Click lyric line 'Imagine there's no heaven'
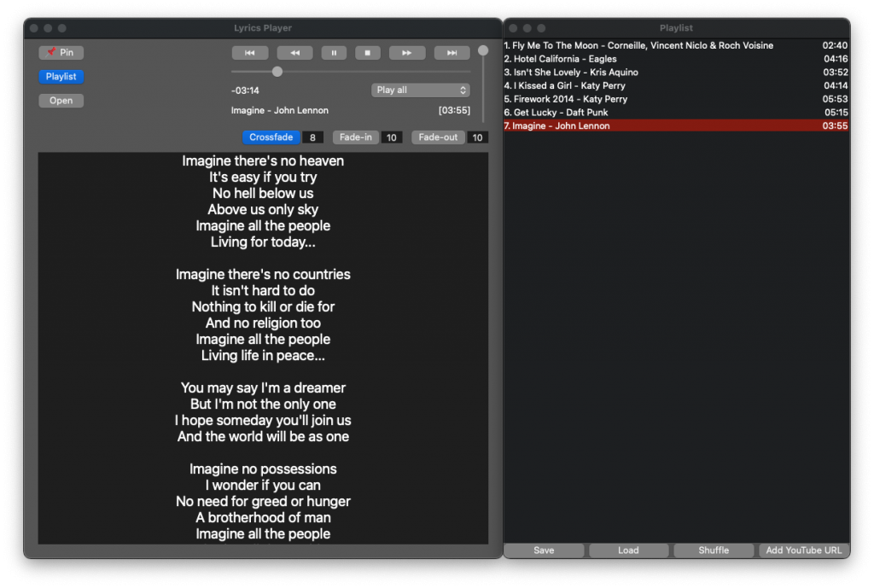Image resolution: width=874 pixels, height=588 pixels. (x=263, y=161)
